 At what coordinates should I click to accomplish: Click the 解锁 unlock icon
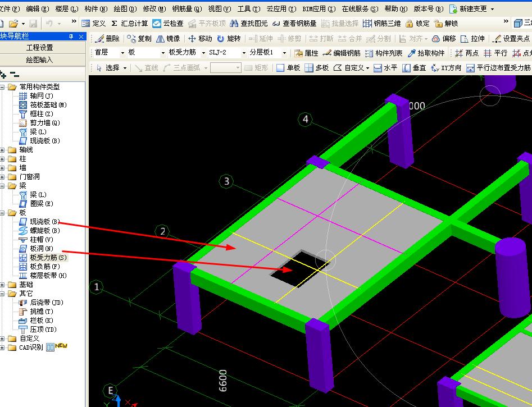pyautogui.click(x=446, y=24)
